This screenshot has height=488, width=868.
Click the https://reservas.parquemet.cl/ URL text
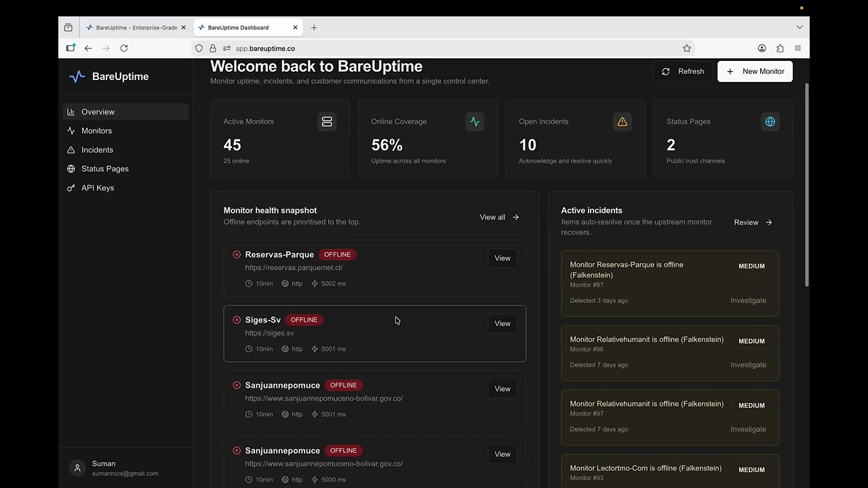[294, 268]
